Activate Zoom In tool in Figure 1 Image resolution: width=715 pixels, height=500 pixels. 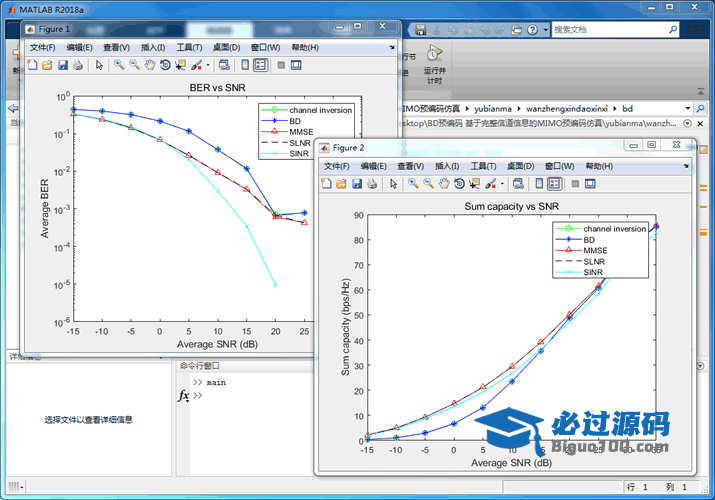pyautogui.click(x=119, y=65)
